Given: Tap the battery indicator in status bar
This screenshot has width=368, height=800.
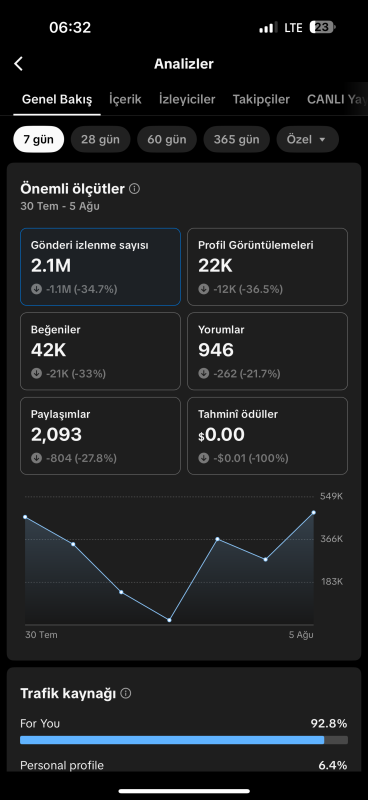Looking at the screenshot, I should pyautogui.click(x=322, y=27).
